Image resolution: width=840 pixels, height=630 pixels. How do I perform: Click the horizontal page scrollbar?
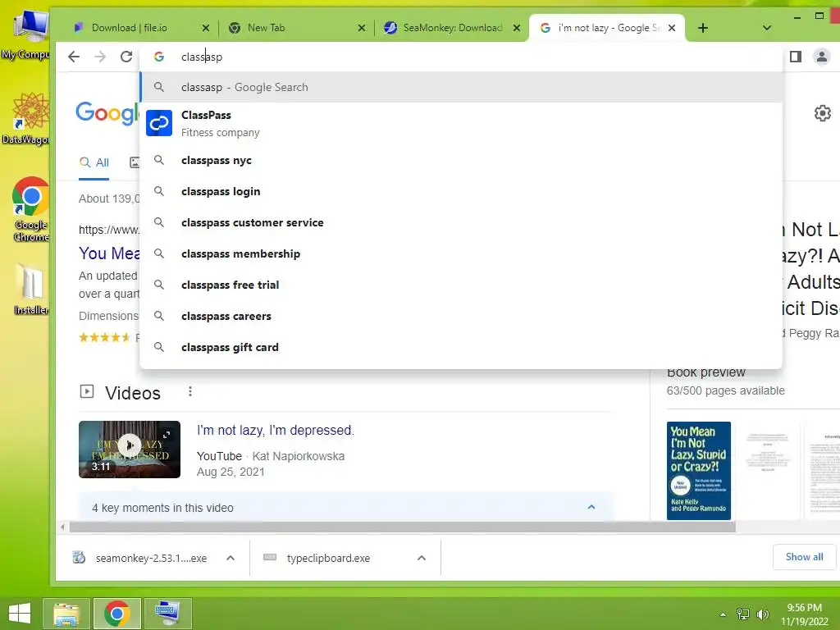(x=402, y=527)
